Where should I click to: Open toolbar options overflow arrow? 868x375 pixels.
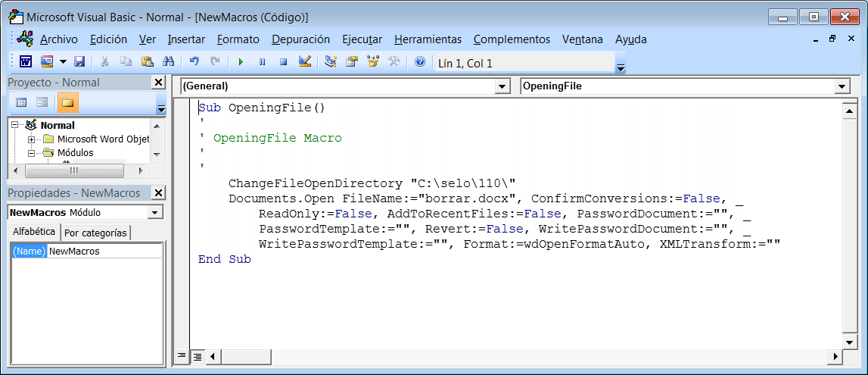[x=621, y=68]
